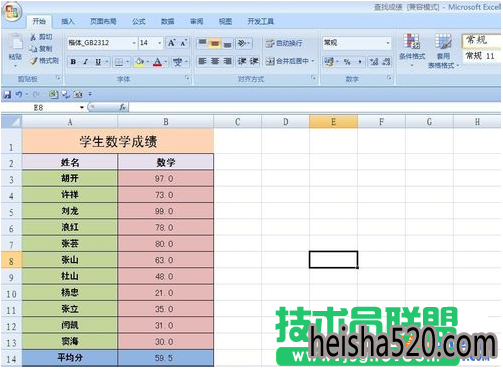
Task: Open the font color swatch button
Action: coord(157,62)
